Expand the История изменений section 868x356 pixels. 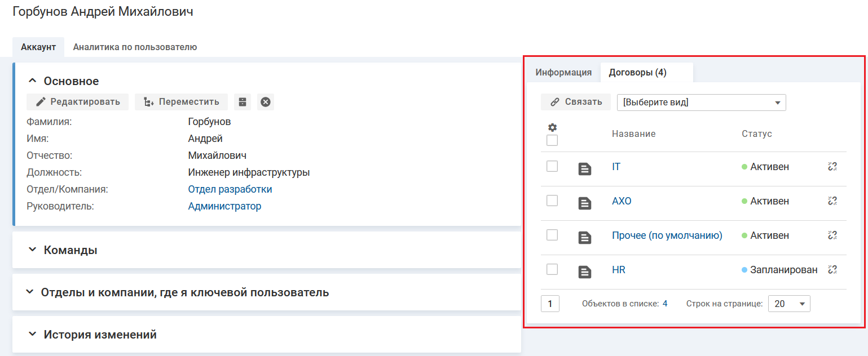click(100, 335)
